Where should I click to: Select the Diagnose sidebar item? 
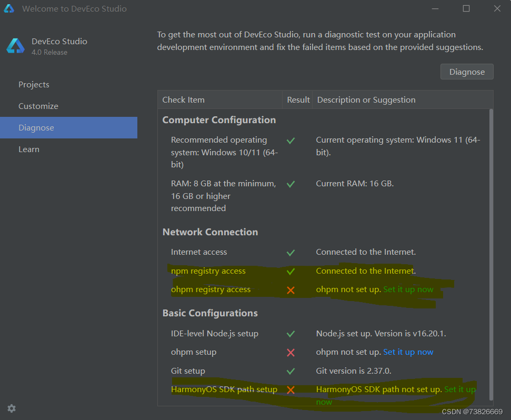[68, 128]
